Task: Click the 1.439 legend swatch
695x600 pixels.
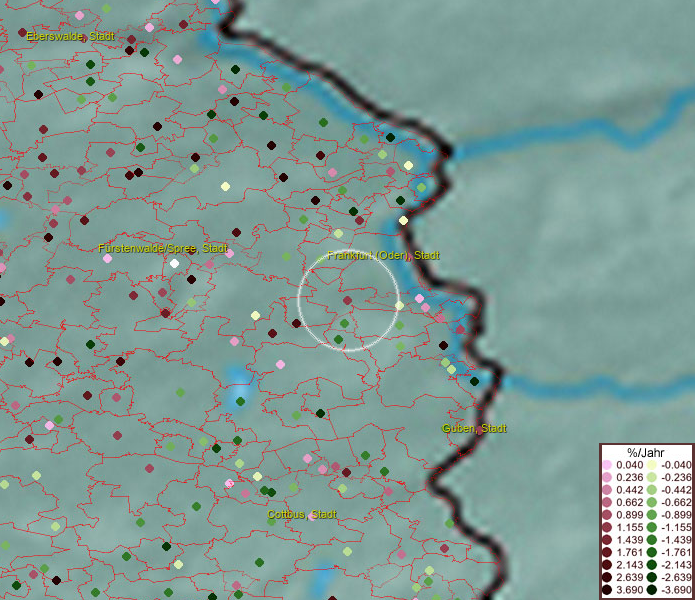Action: click(x=607, y=540)
